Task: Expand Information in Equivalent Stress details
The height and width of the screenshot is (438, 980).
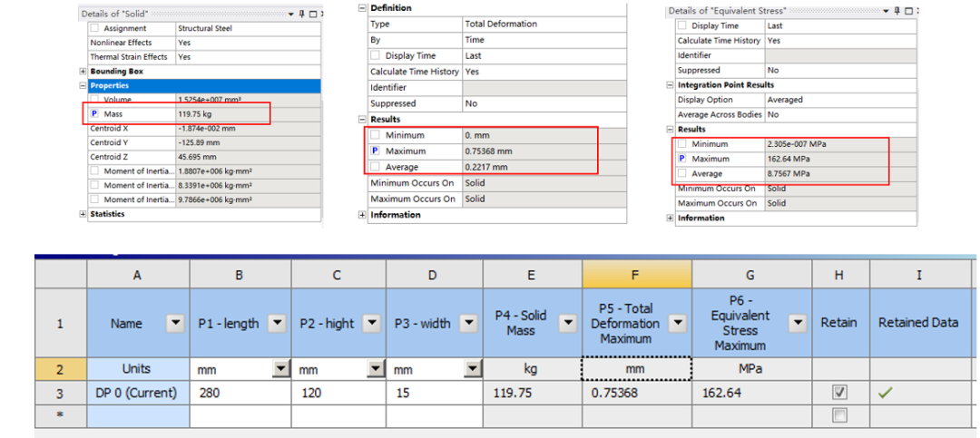Action: 670,218
